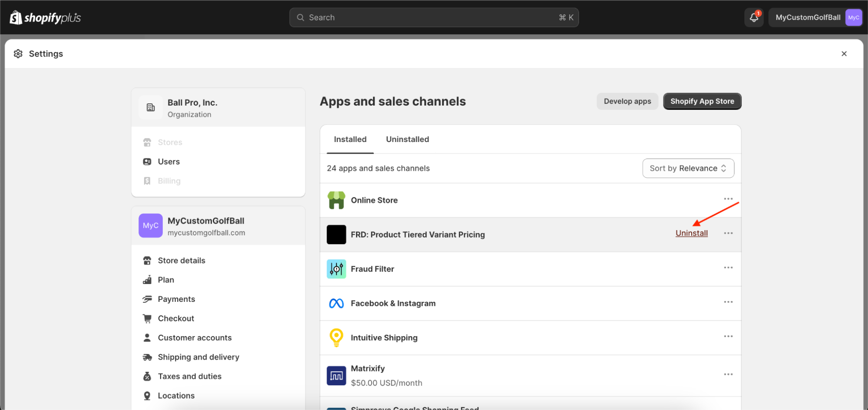Click the MyC store avatar in sidebar
Viewport: 868px width, 410px height.
click(x=151, y=225)
